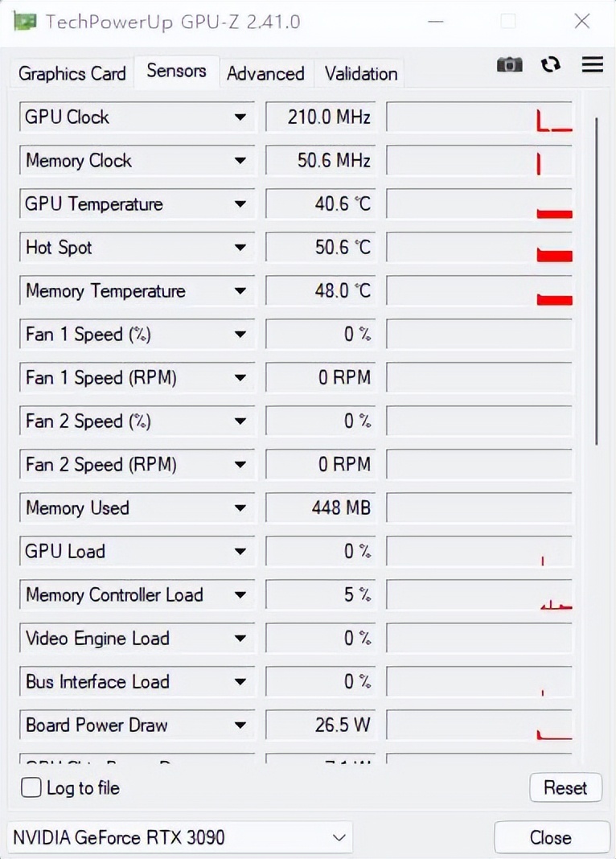Expand the GPU Temperature sensor dropdown
The height and width of the screenshot is (859, 616).
click(x=240, y=204)
